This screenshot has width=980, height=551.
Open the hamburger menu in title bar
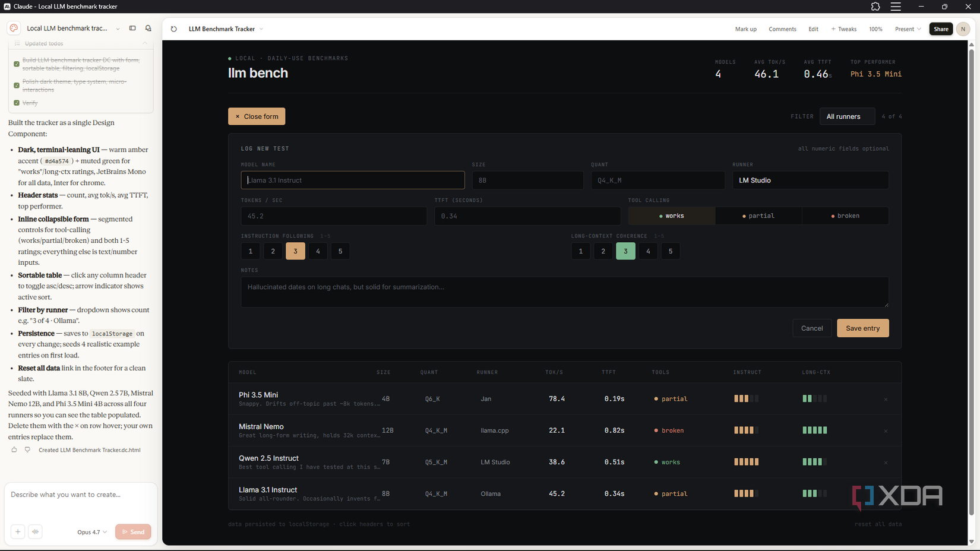point(896,7)
